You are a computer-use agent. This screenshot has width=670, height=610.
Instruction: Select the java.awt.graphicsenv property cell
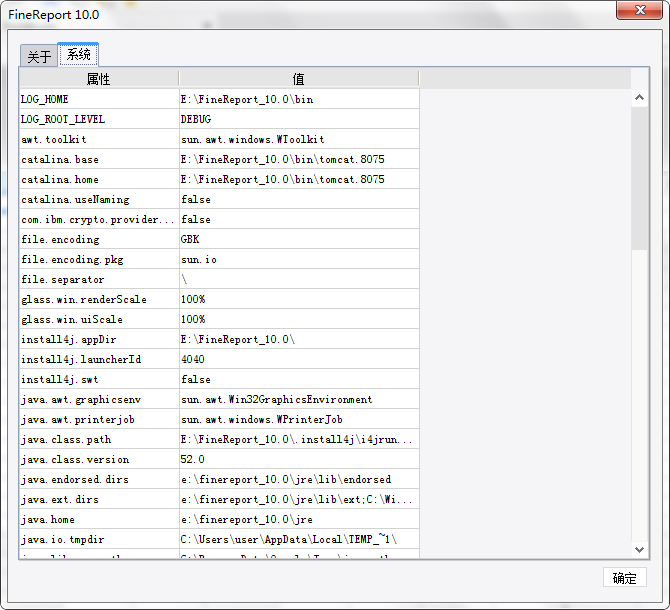coord(99,399)
